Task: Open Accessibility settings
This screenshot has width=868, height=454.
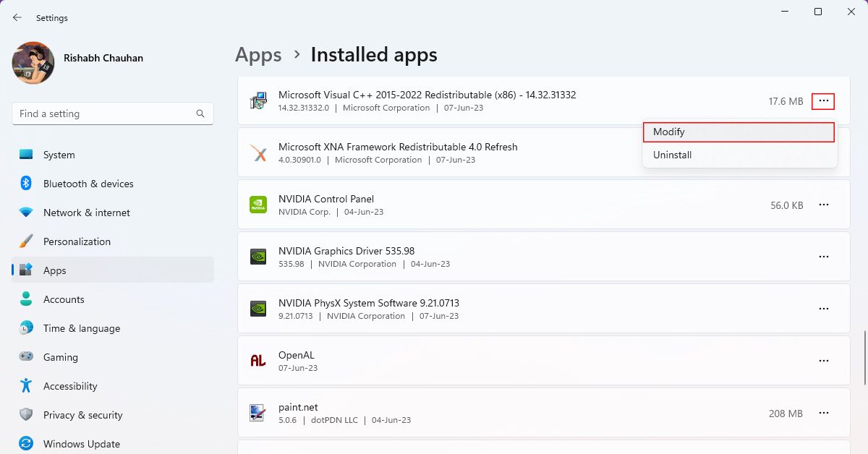Action: (113, 386)
